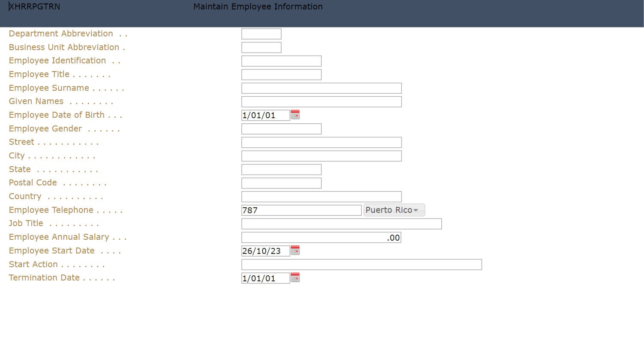The height and width of the screenshot is (349, 644).
Task: Select the Employee Identification text box
Action: [281, 61]
